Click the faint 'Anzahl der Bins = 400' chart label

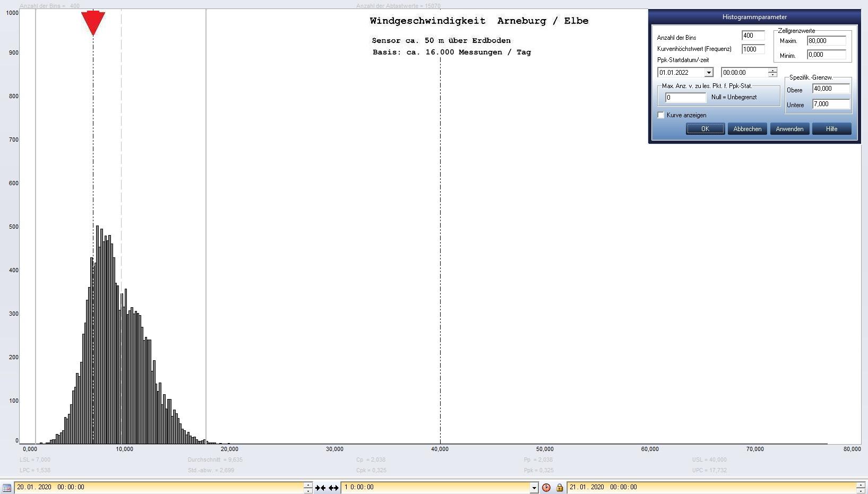(49, 6)
